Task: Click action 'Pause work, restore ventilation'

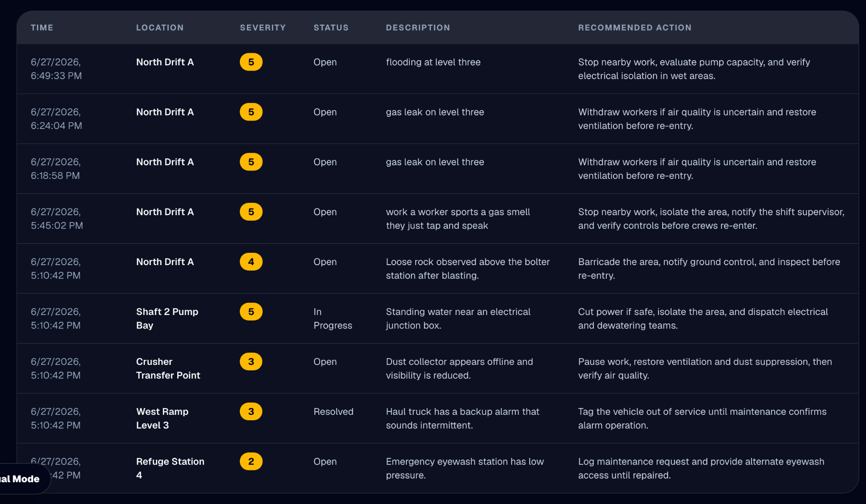Action: pos(705,368)
